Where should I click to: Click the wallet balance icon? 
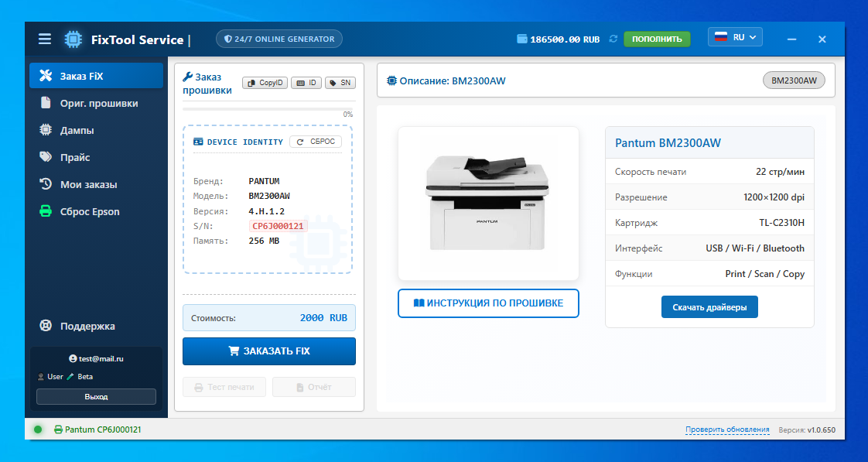tap(522, 39)
